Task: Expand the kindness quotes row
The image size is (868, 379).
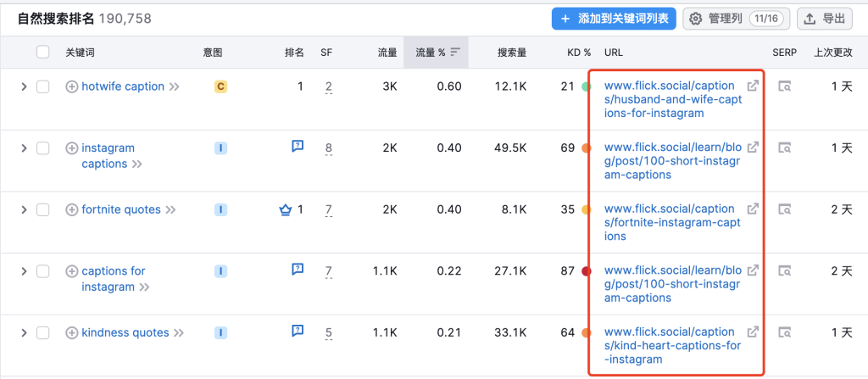Action: 24,333
